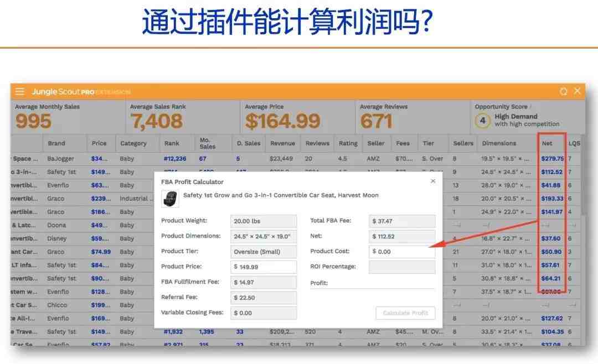Sort table by D. Sales column header
Image resolution: width=598 pixels, height=364 pixels.
tap(249, 143)
